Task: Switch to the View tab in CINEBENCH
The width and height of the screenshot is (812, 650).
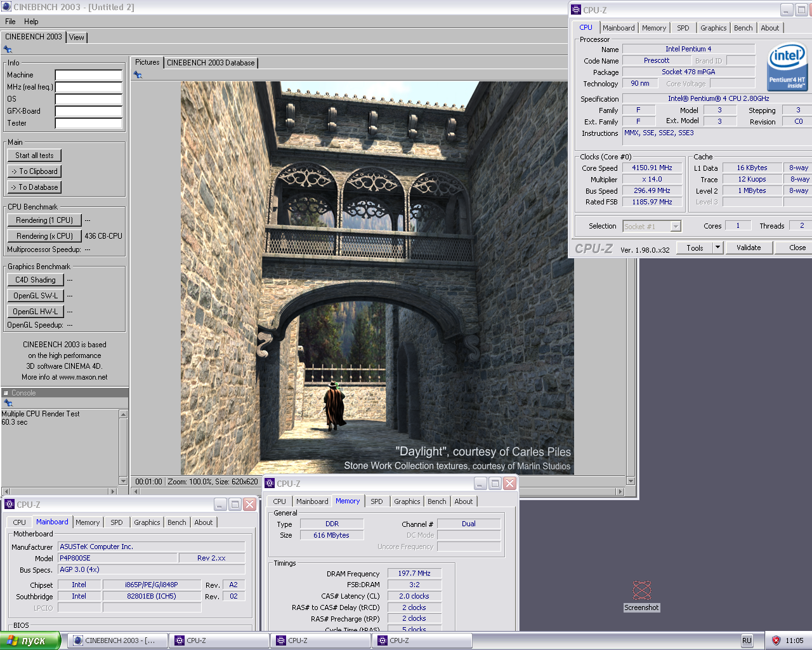Action: (77, 37)
